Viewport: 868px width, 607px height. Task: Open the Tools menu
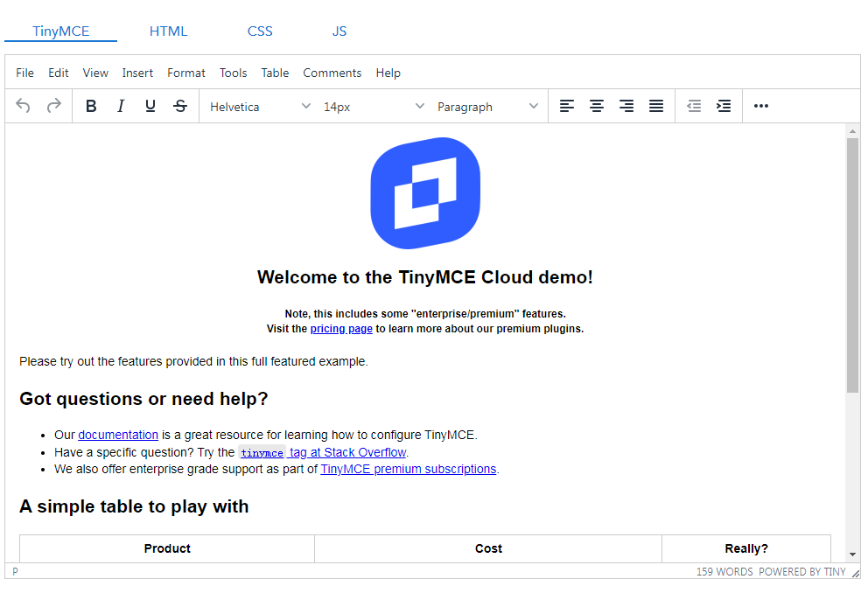233,73
